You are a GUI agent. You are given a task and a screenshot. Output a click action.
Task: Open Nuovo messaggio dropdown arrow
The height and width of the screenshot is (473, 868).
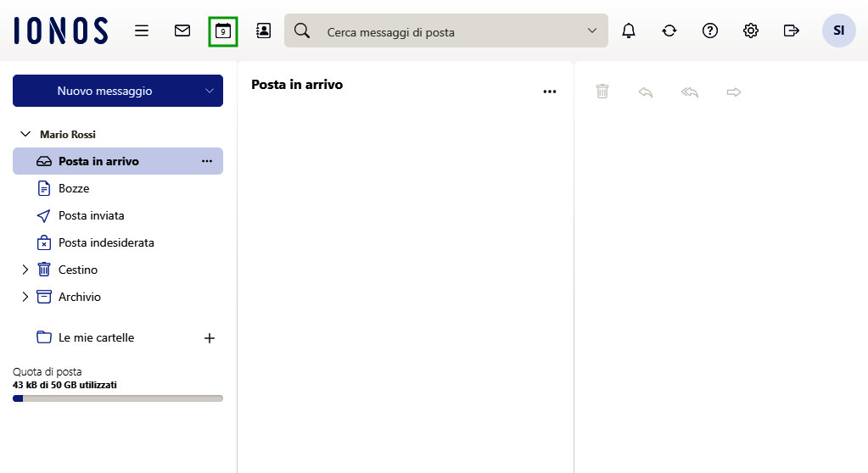point(210,91)
